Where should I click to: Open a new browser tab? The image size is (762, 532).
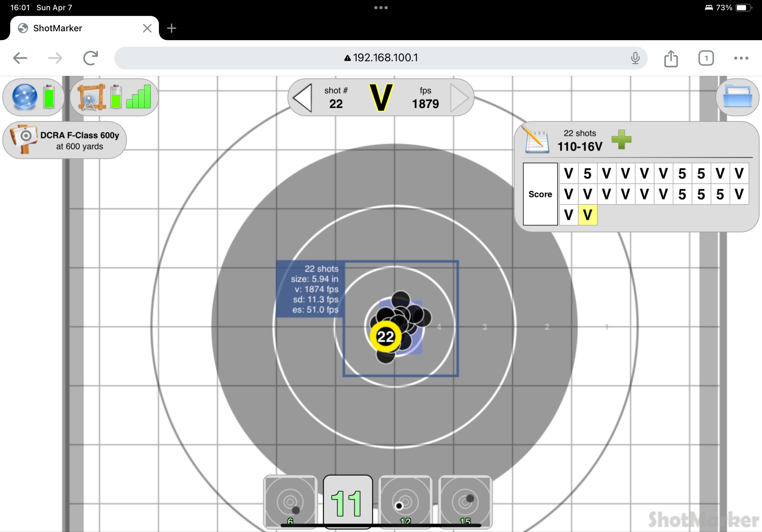click(x=172, y=28)
